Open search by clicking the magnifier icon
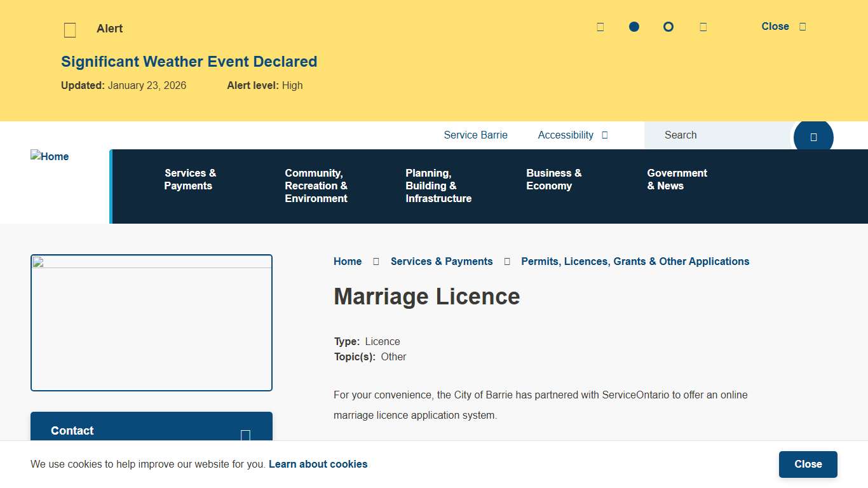 pyautogui.click(x=813, y=136)
